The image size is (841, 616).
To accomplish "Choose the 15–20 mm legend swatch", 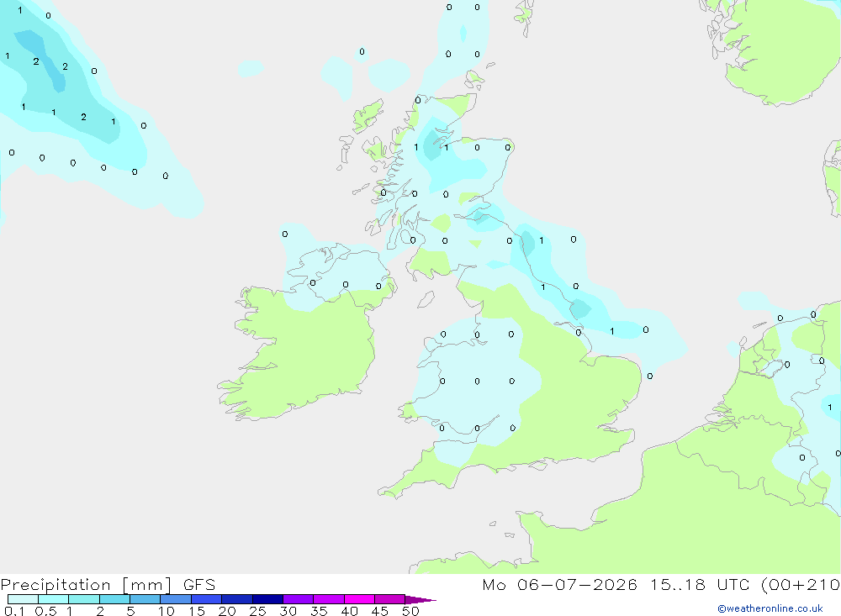I will tap(207, 599).
